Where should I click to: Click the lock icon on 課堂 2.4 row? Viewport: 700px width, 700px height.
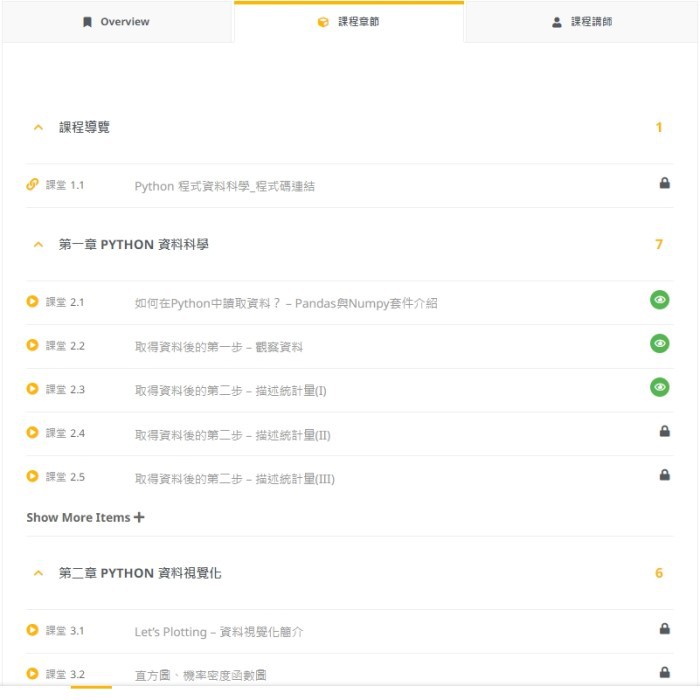pos(665,431)
